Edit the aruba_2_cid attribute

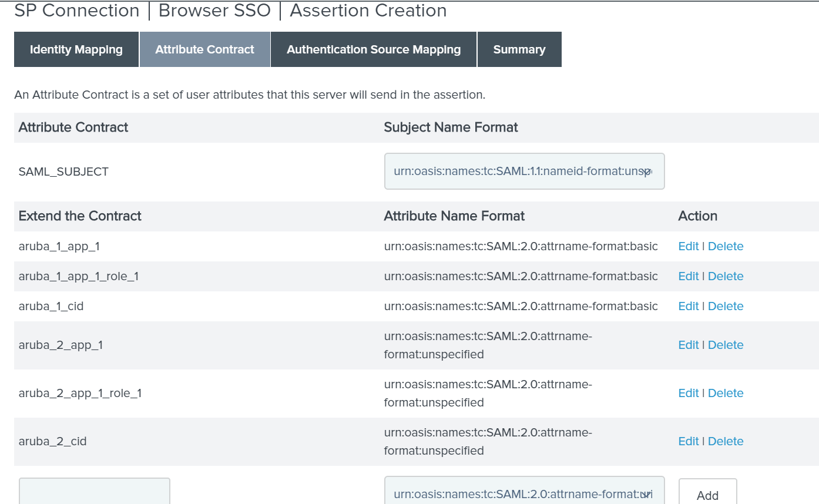click(x=689, y=441)
